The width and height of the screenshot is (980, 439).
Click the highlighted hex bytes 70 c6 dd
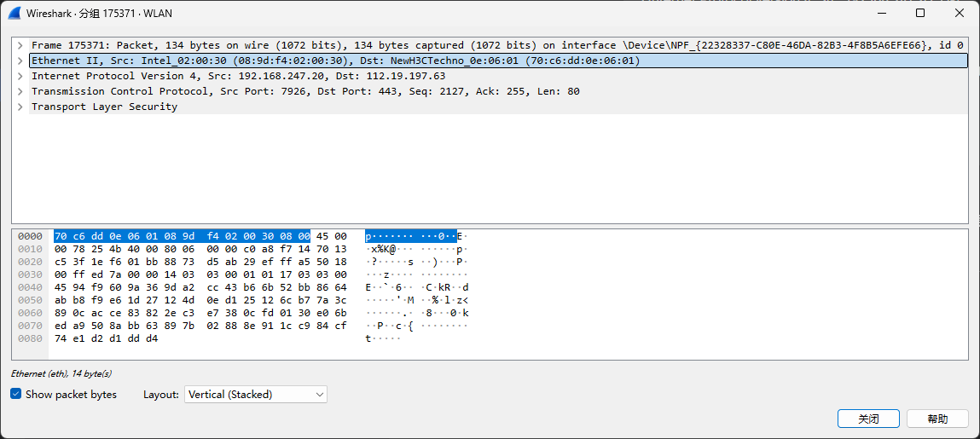77,236
